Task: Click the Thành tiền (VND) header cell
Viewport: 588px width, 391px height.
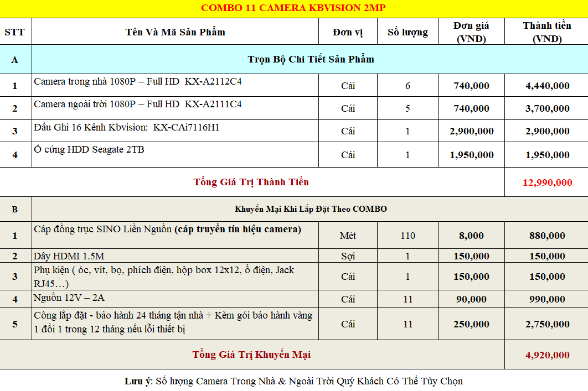Action: (x=546, y=32)
